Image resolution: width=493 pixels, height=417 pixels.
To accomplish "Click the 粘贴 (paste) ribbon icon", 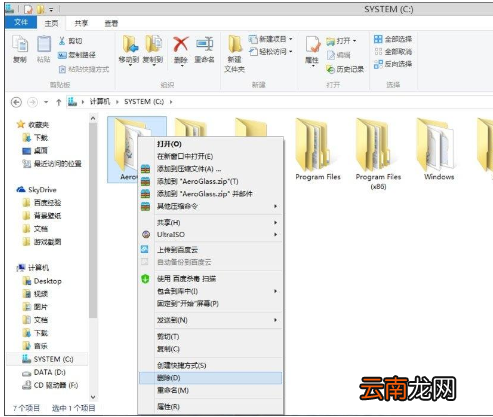I will pyautogui.click(x=44, y=45).
